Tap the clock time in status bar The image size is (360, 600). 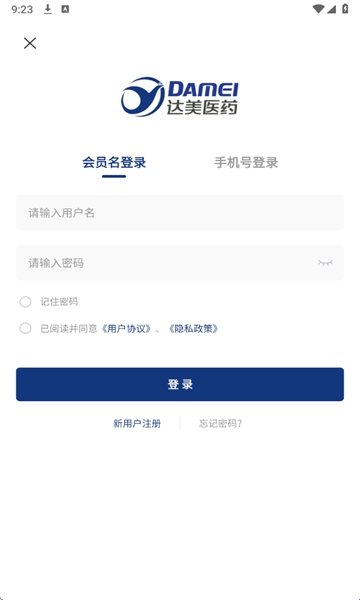[22, 9]
